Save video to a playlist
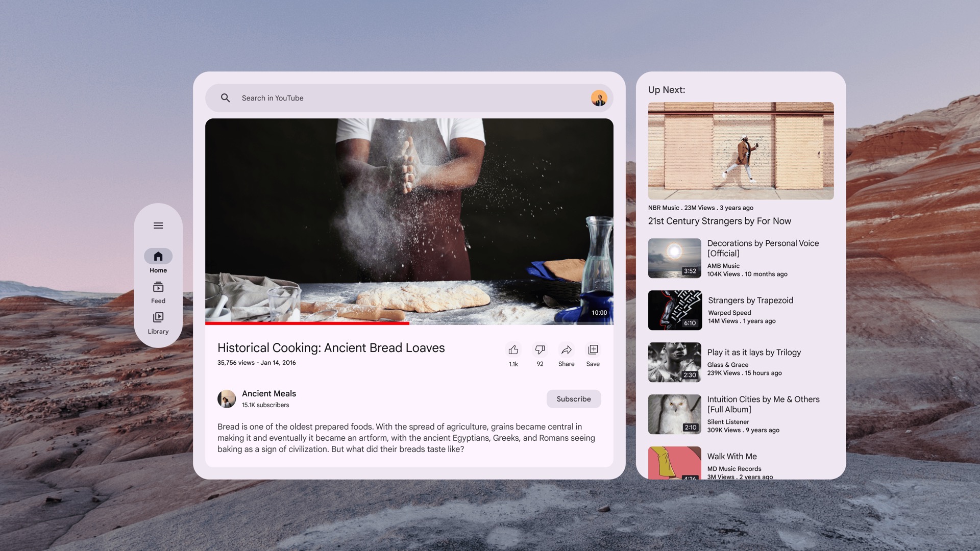This screenshot has height=551, width=980. tap(593, 350)
